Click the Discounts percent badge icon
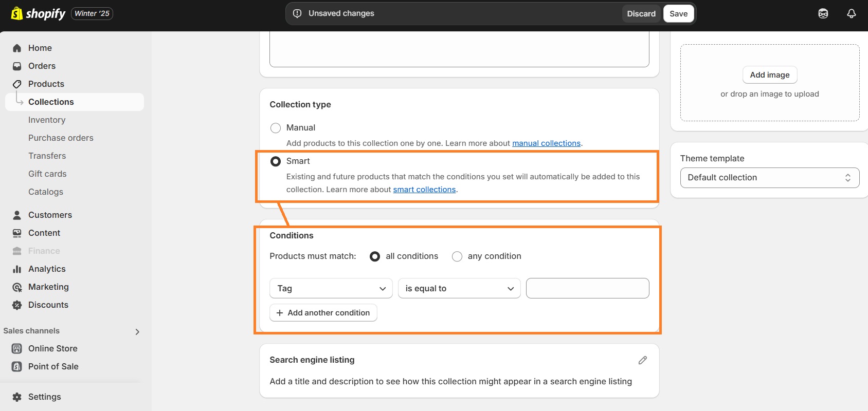The width and height of the screenshot is (868, 411). pyautogui.click(x=17, y=305)
